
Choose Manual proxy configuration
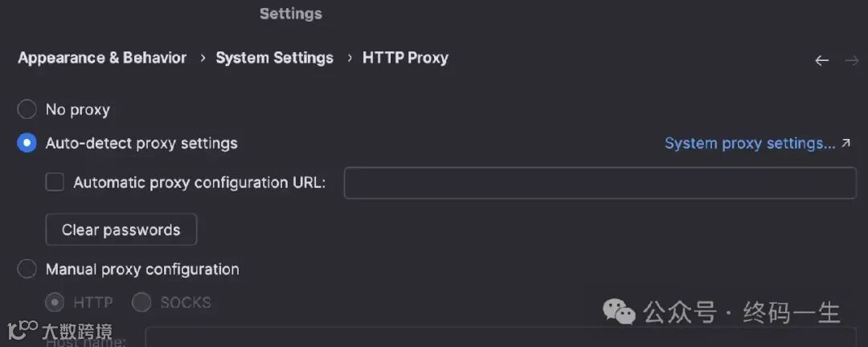coord(27,269)
